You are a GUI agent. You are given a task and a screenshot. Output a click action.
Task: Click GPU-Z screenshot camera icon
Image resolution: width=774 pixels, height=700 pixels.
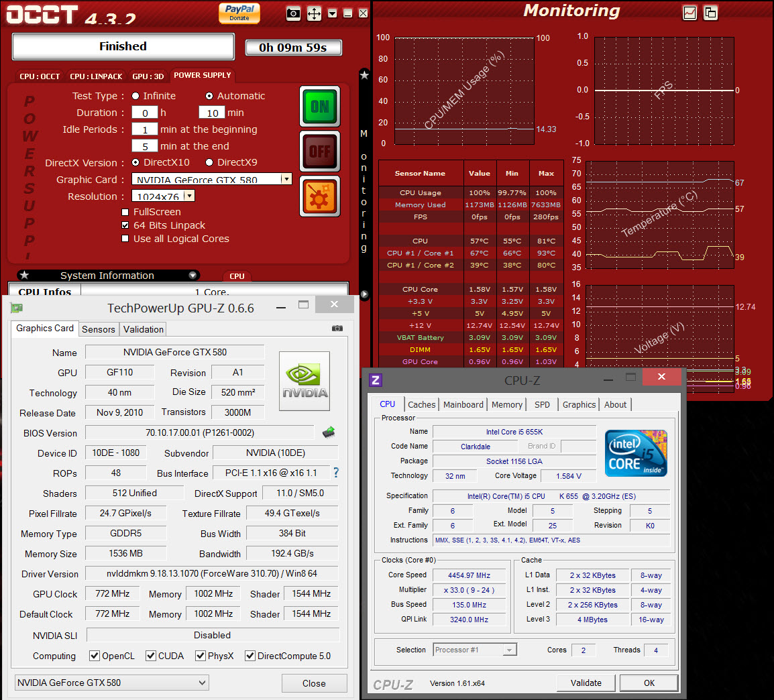tap(337, 328)
